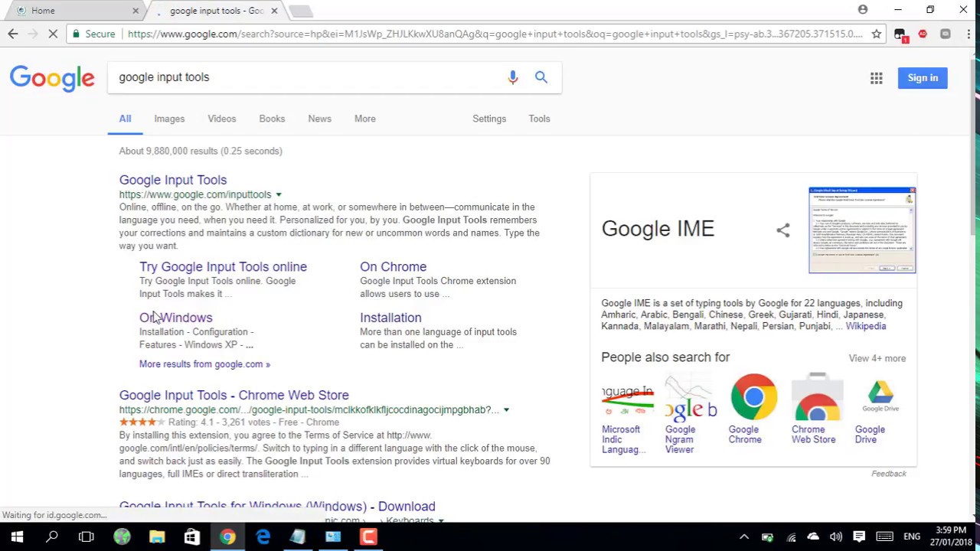Open Google Drive related search
This screenshot has width=980, height=551.
[880, 409]
